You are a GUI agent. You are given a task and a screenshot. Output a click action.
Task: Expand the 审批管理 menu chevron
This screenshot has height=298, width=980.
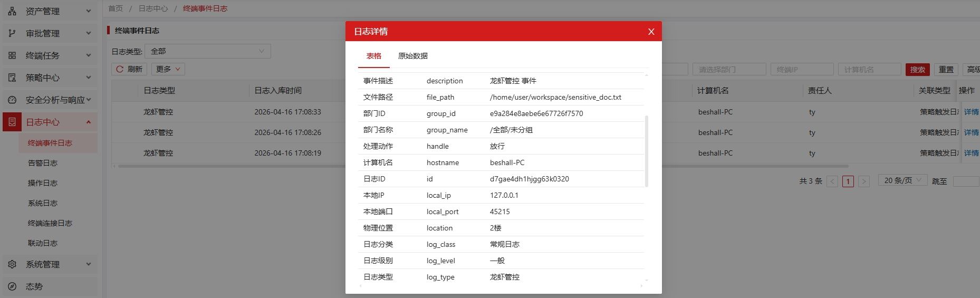pos(89,33)
